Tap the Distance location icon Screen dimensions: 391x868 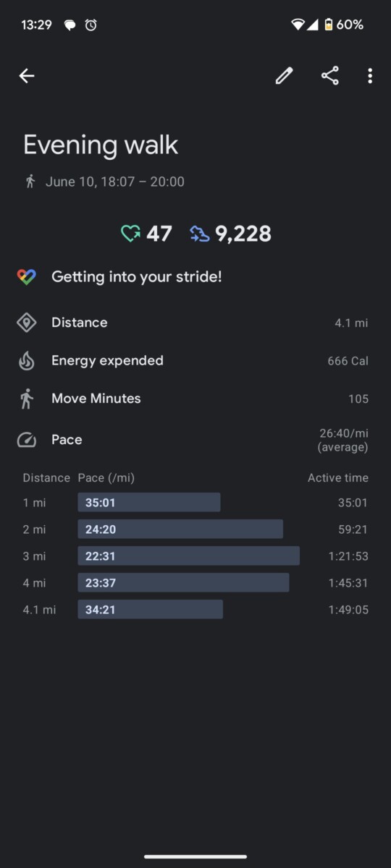(27, 323)
